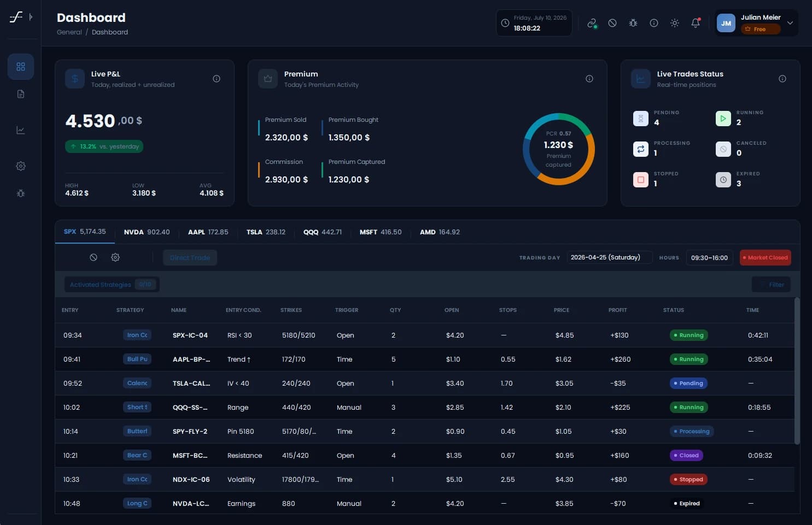
Task: Click the ban icon beside Direct Trade
Action: point(94,257)
